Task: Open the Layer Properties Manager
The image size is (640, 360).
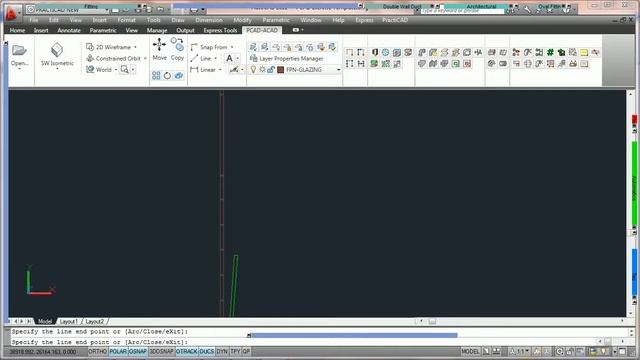Action: (287, 58)
